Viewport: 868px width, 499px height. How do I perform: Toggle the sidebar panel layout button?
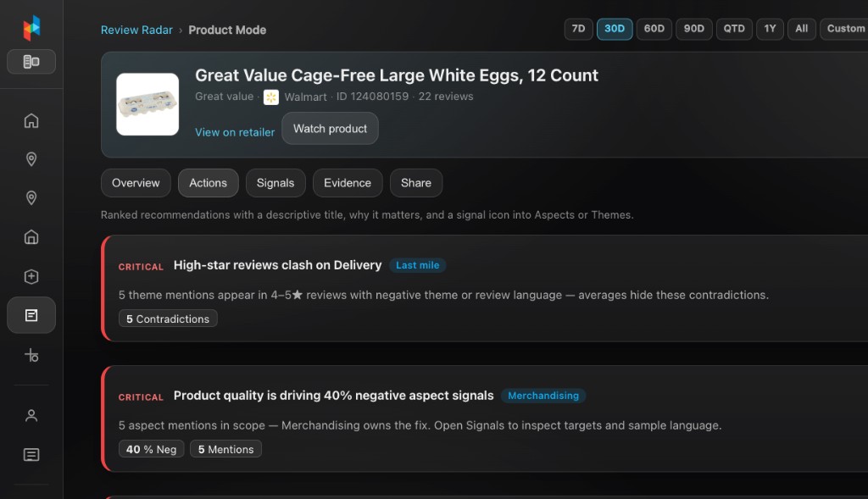pyautogui.click(x=31, y=61)
